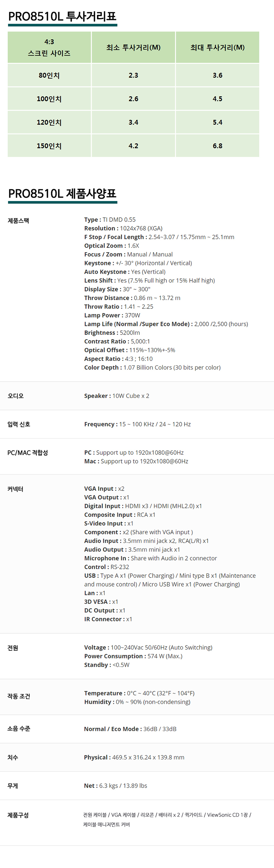Click the 최대 투사거리(M) column header
This screenshot has height=868, width=274.
point(217,47)
